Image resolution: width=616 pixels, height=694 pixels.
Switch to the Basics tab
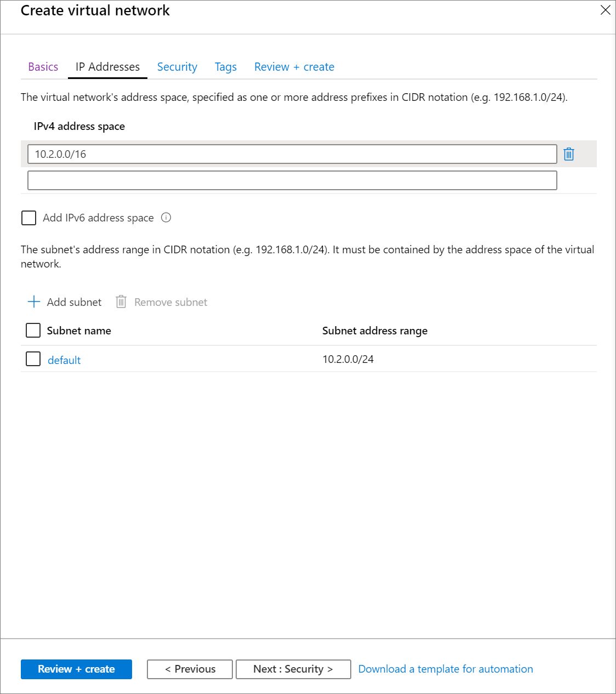tap(43, 66)
